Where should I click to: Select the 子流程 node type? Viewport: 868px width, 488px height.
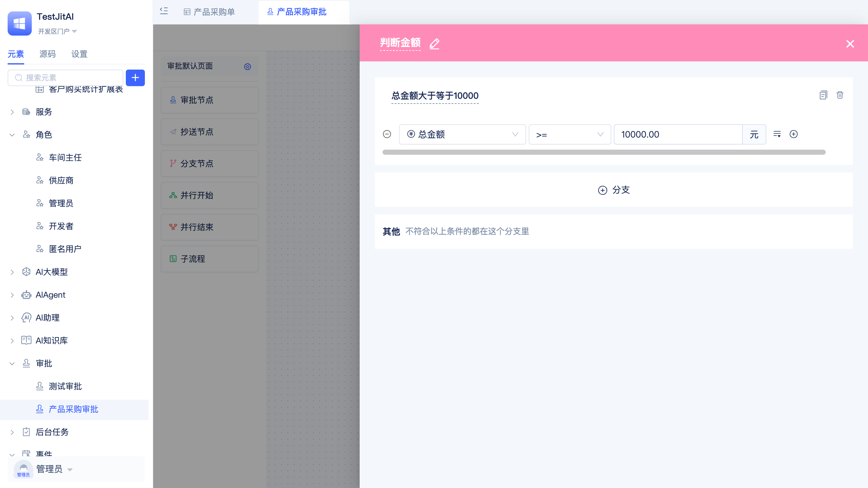pos(210,259)
